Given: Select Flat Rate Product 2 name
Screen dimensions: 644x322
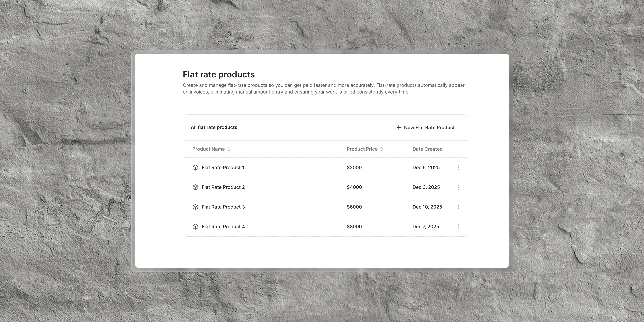Looking at the screenshot, I should (223, 187).
